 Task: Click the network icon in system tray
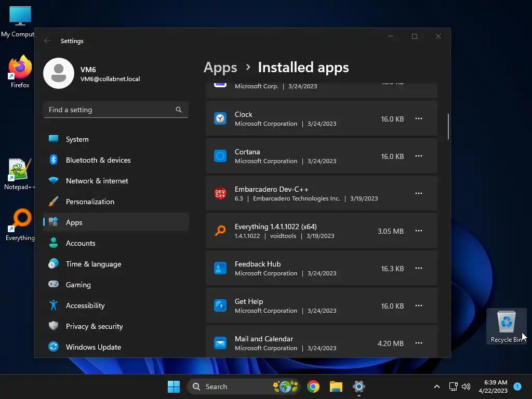(453, 387)
